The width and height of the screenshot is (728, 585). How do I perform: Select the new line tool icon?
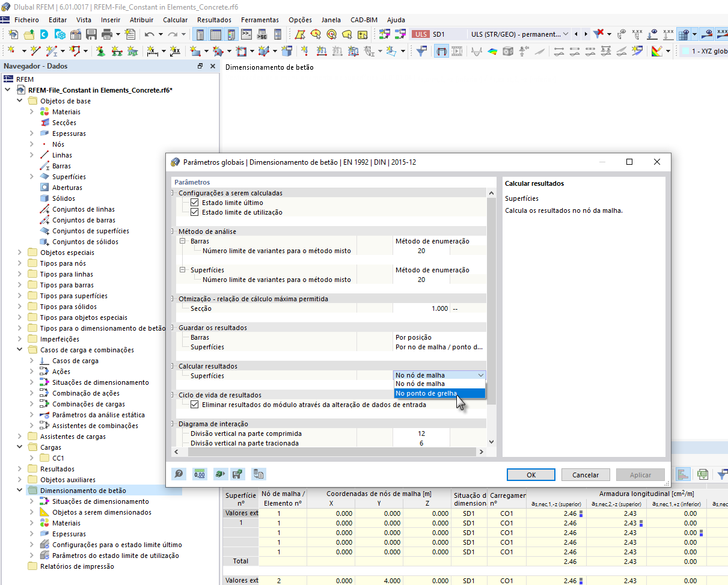[x=35, y=51]
